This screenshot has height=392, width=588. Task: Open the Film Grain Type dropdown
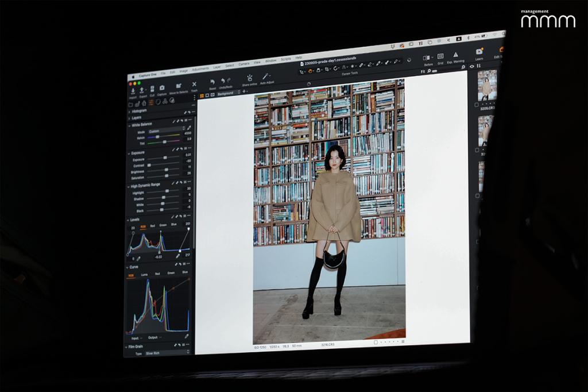166,352
